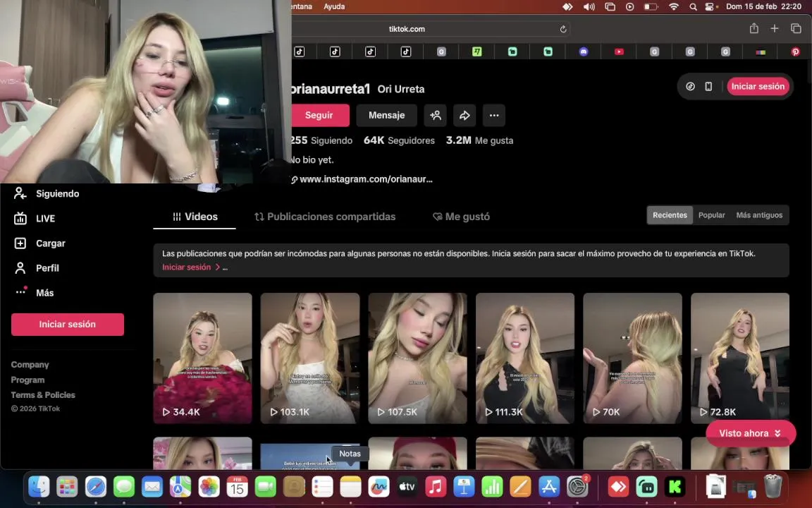Open volume control in menu bar
The image size is (812, 508).
coord(589,7)
